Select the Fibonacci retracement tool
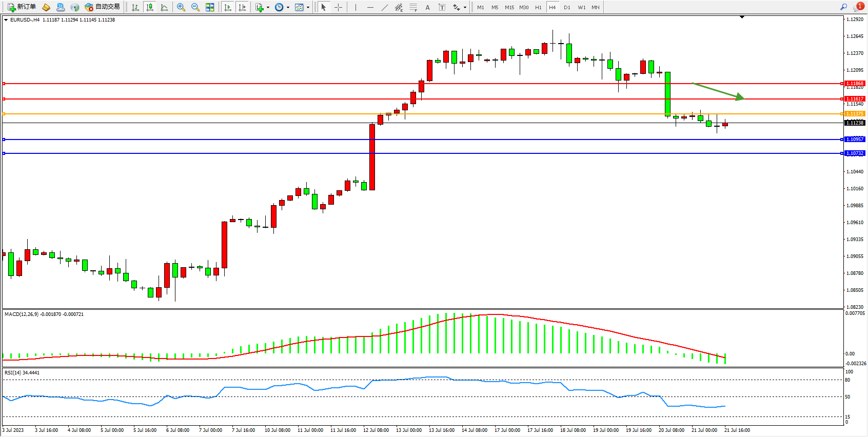This screenshot has width=868, height=437. pyautogui.click(x=413, y=7)
